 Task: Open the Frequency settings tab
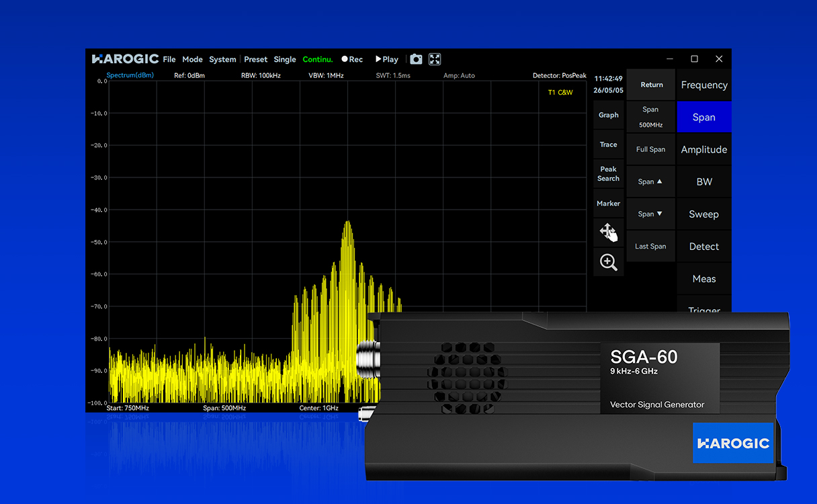point(704,85)
